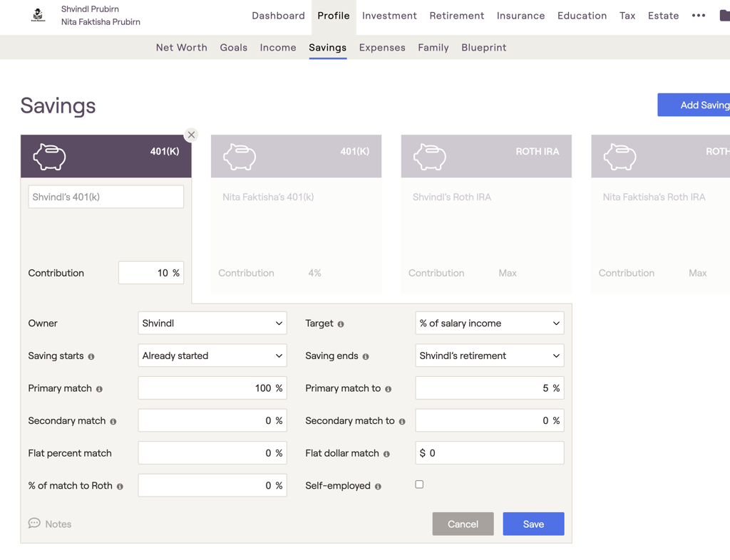The width and height of the screenshot is (730, 560).
Task: Click the Secondary match to info icon
Action: coord(402,422)
